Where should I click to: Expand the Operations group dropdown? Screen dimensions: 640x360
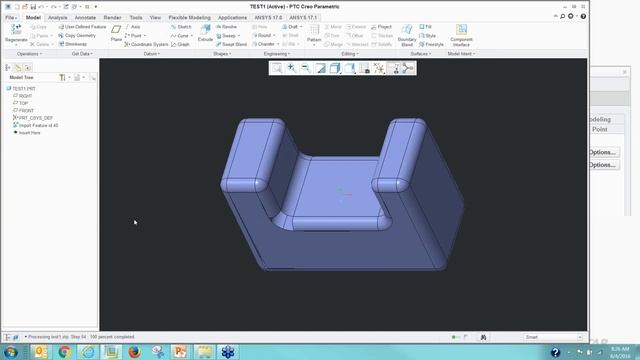pyautogui.click(x=29, y=54)
